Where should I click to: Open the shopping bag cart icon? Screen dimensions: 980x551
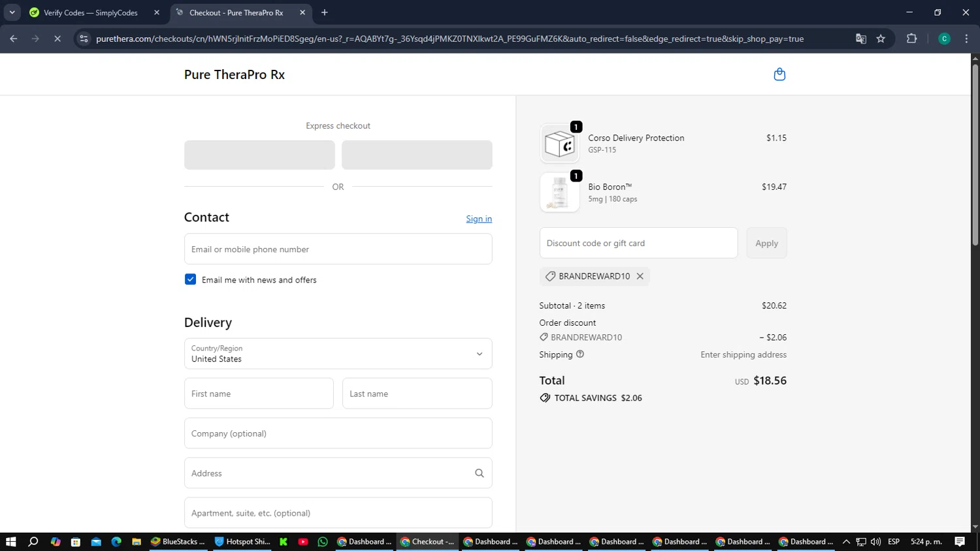779,74
